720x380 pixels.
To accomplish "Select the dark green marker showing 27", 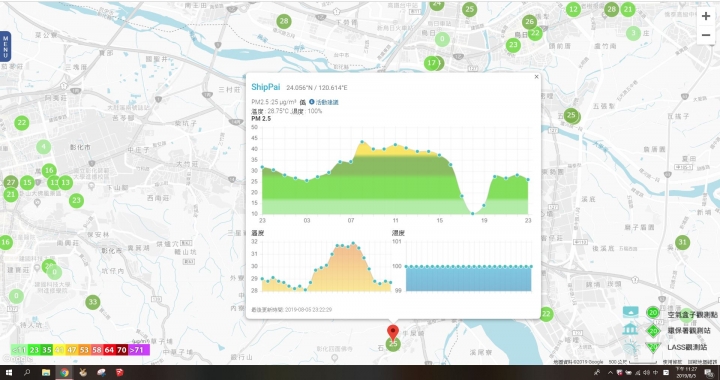I will (11, 182).
